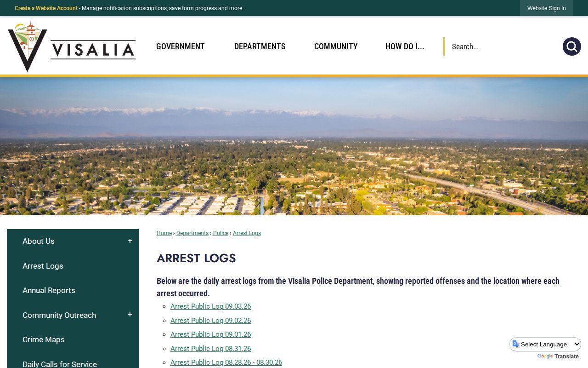
Task: Open Arrest Public Log 09.01.26
Action: [x=210, y=334]
